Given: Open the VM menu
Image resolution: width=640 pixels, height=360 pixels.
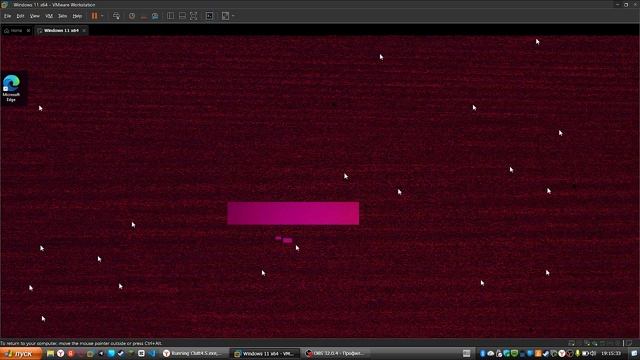Looking at the screenshot, I should (x=49, y=16).
